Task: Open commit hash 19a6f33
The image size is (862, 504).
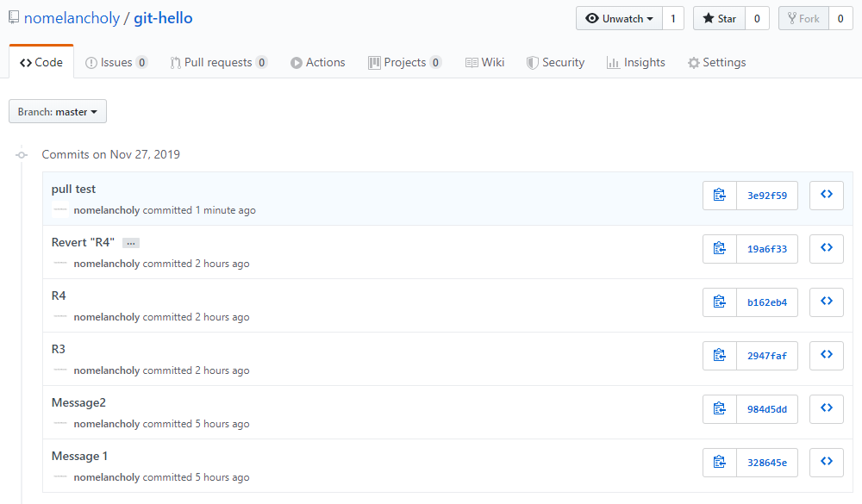Action: [767, 249]
